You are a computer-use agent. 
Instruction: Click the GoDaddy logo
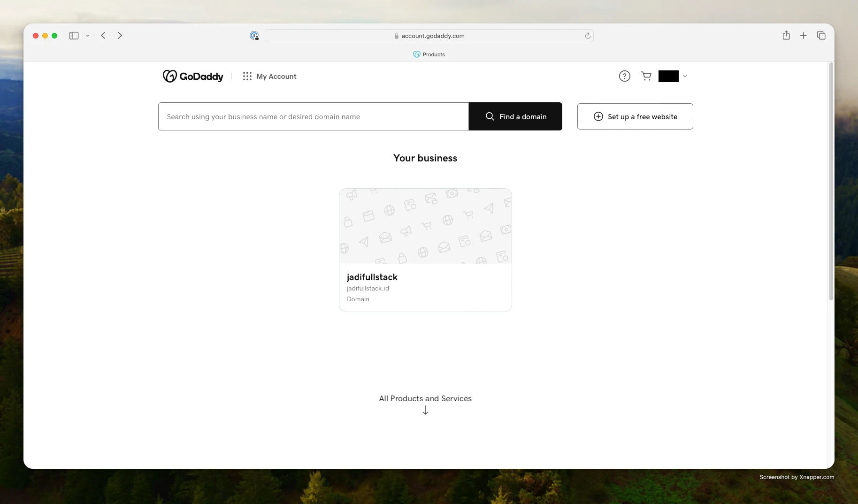point(193,76)
